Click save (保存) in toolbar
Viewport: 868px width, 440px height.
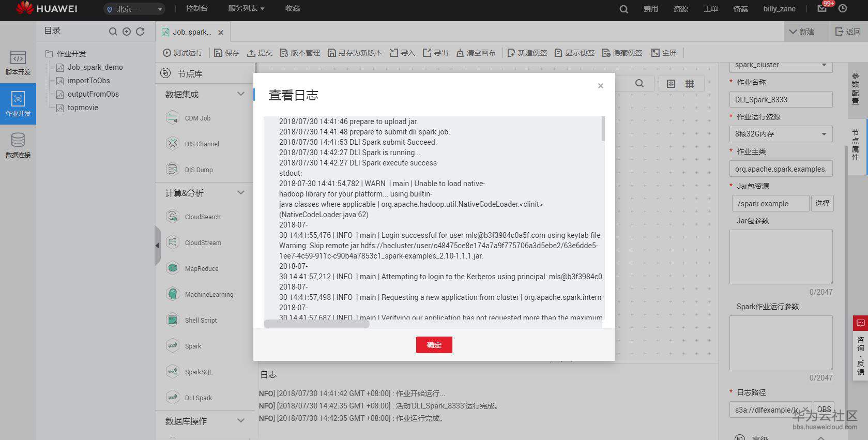227,53
